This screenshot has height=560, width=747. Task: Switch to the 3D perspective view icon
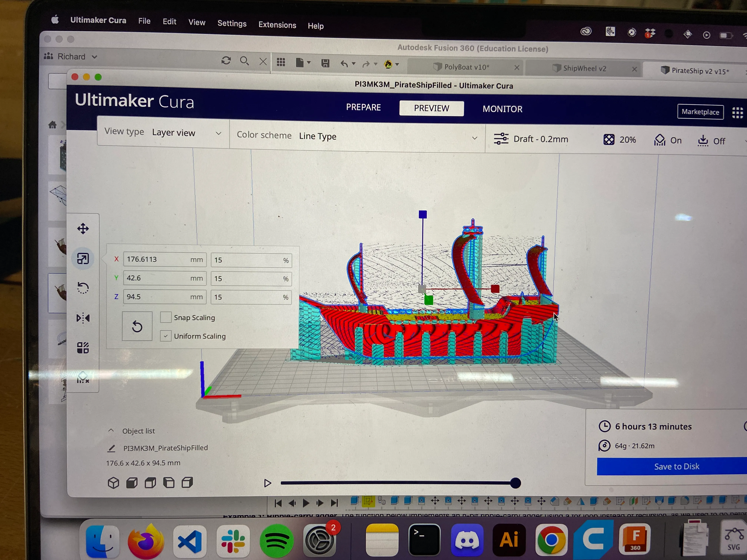[x=113, y=483]
